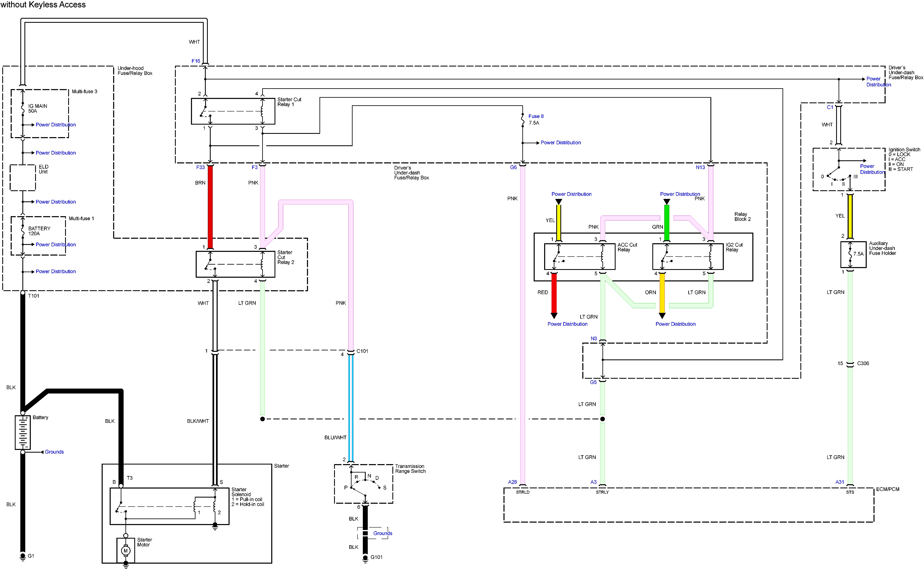Click the red BRN wire segment

click(x=210, y=207)
